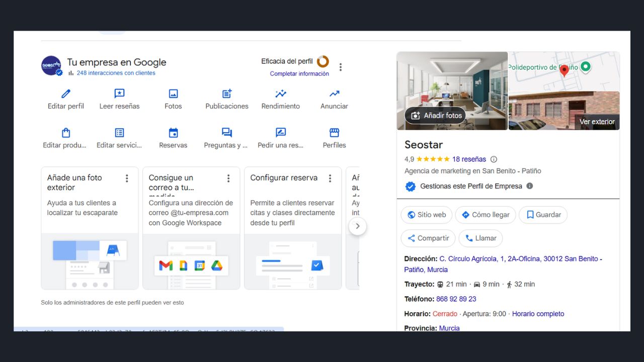This screenshot has width=644, height=362.
Task: Click the info icon beside Gestionas este Perfil
Action: point(529,186)
